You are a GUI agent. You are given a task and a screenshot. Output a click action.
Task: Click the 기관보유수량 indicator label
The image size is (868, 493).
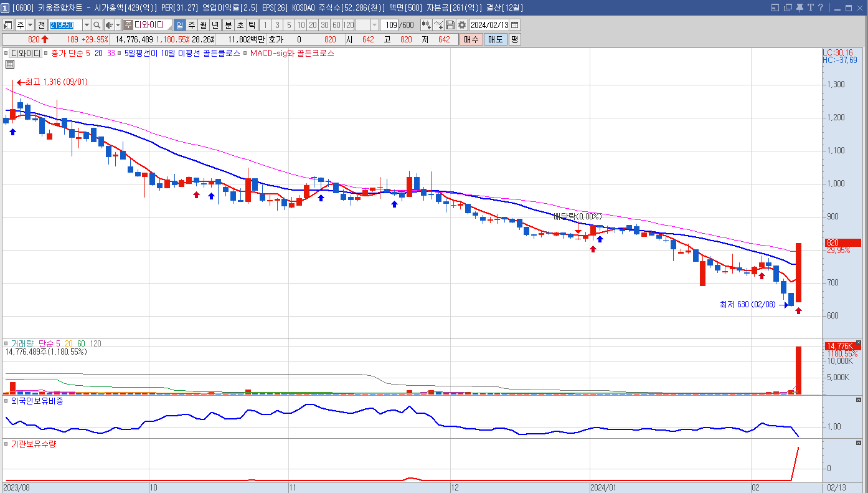point(33,444)
